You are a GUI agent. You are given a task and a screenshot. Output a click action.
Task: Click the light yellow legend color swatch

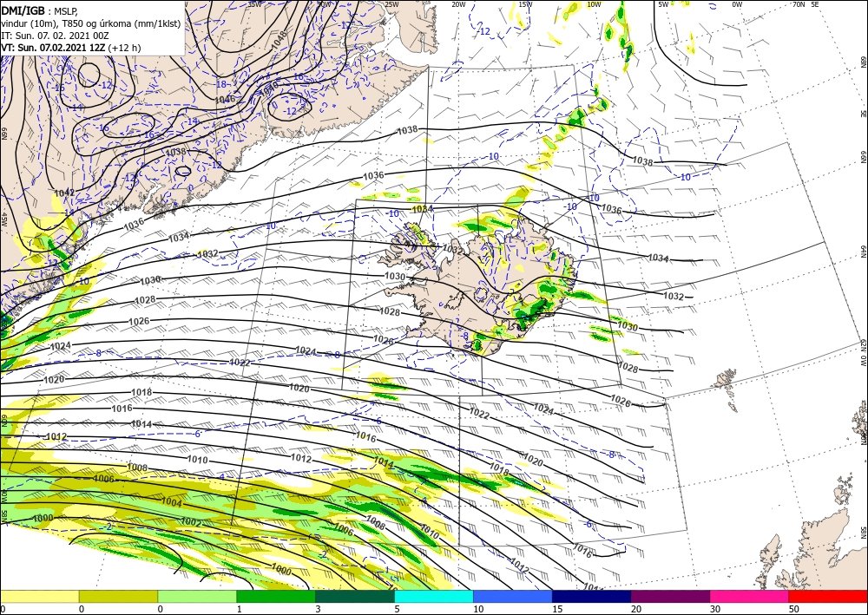39,596
